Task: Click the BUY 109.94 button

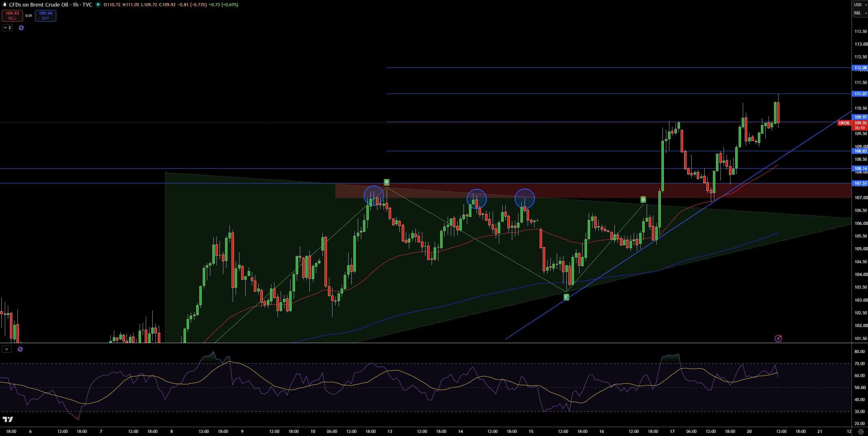Action: click(x=46, y=16)
